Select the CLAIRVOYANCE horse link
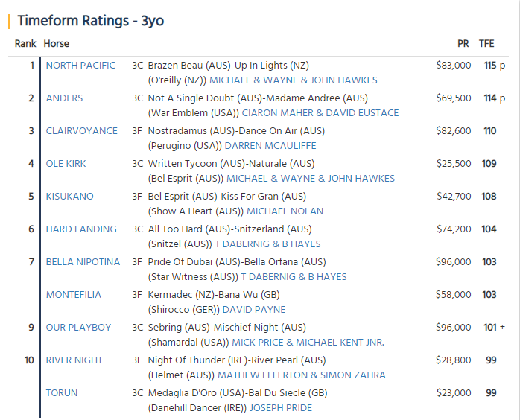 (x=82, y=131)
